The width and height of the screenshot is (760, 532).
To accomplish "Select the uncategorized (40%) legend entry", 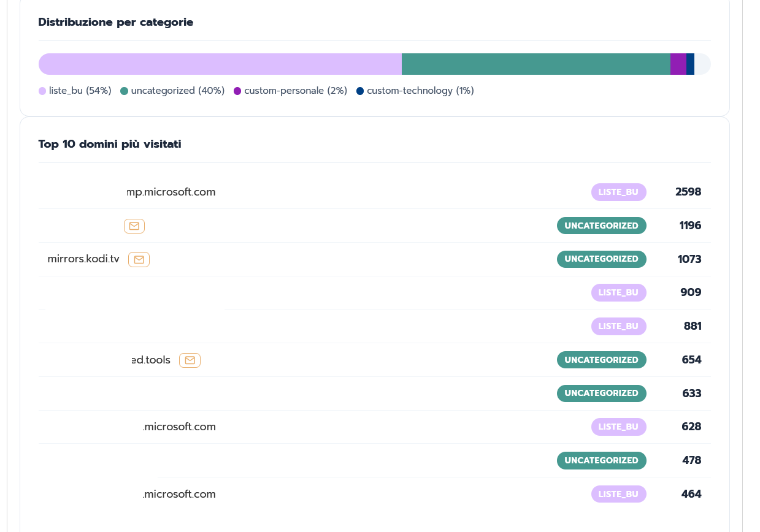I will pos(172,91).
